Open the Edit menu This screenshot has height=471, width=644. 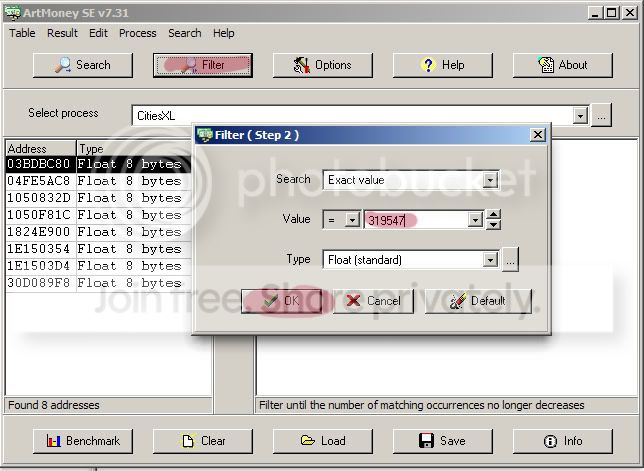98,33
